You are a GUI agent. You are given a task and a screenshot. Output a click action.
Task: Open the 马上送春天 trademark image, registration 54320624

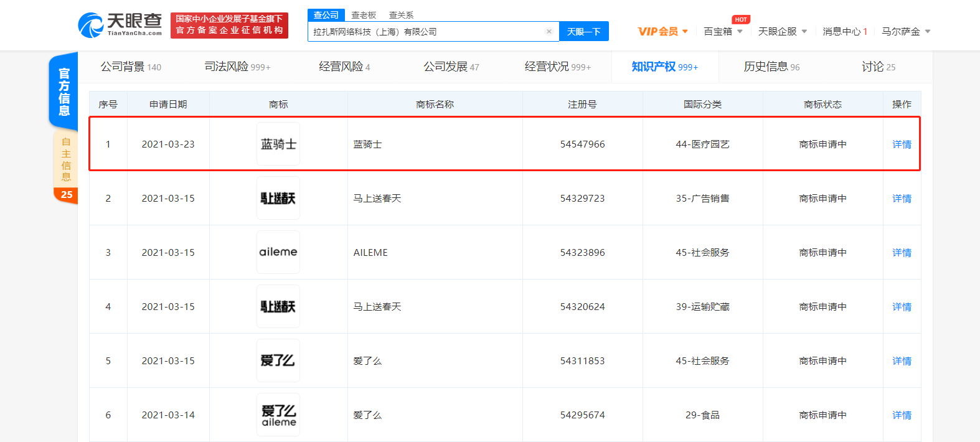pos(278,306)
